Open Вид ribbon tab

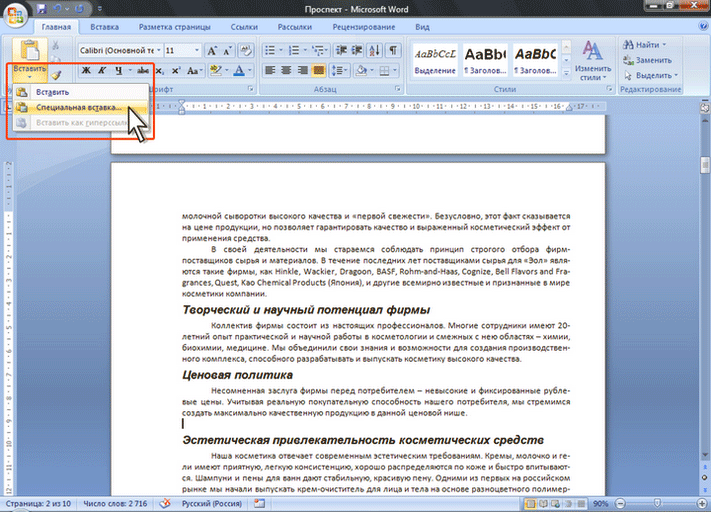[x=422, y=27]
